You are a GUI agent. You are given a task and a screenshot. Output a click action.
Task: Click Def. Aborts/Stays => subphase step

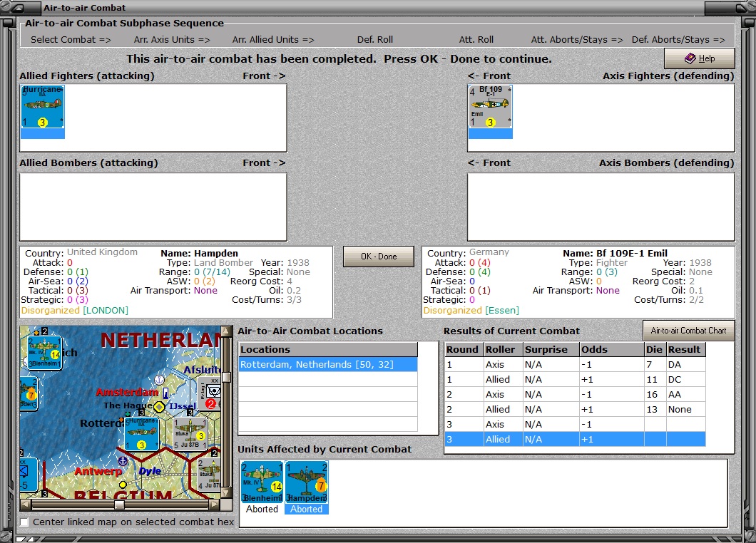click(x=678, y=39)
